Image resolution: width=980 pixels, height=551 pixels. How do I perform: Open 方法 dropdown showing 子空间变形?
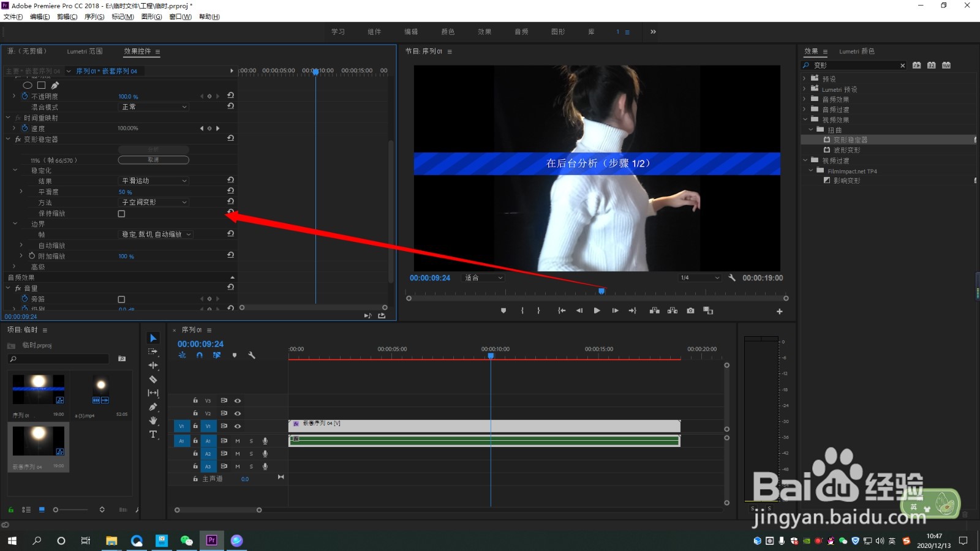pyautogui.click(x=153, y=202)
